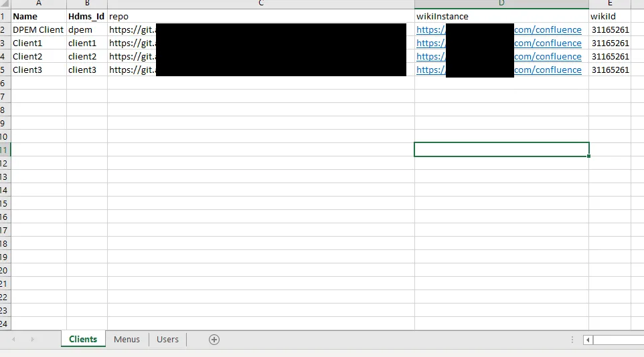Viewport: 644px width, 357px height.
Task: Go to next sheet arrow
Action: coord(32,340)
